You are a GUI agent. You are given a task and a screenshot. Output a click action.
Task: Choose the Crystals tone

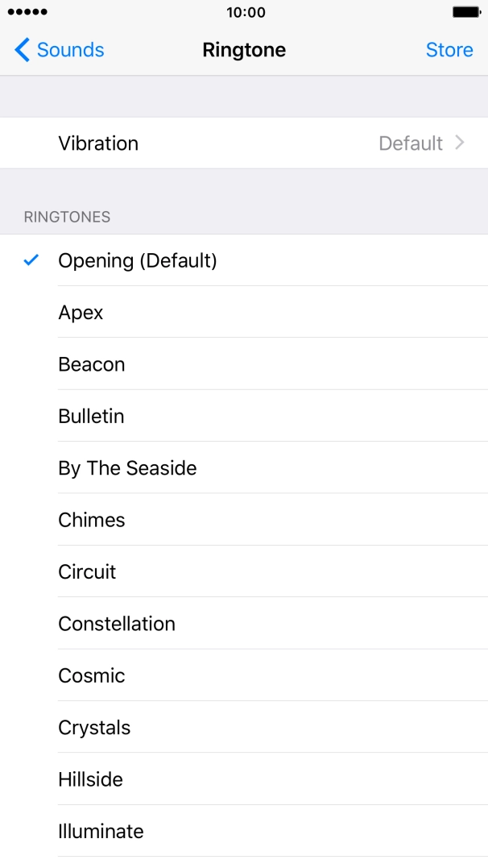[94, 727]
